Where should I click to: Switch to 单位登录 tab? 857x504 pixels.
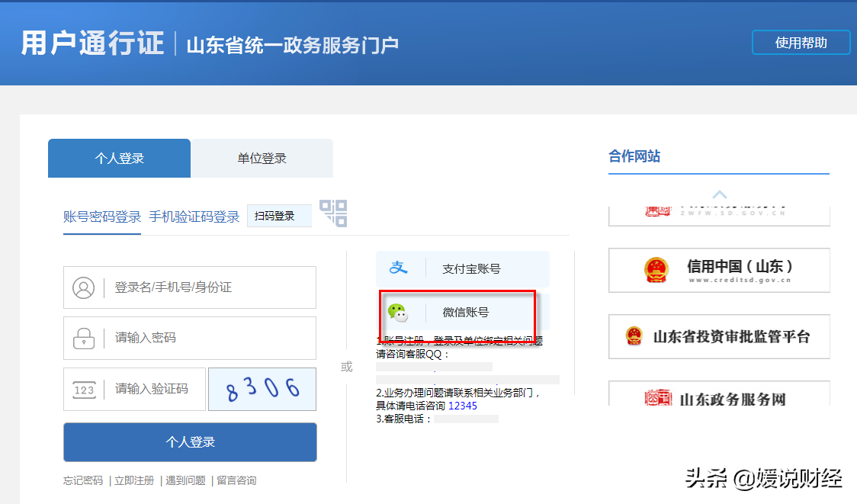pos(262,158)
